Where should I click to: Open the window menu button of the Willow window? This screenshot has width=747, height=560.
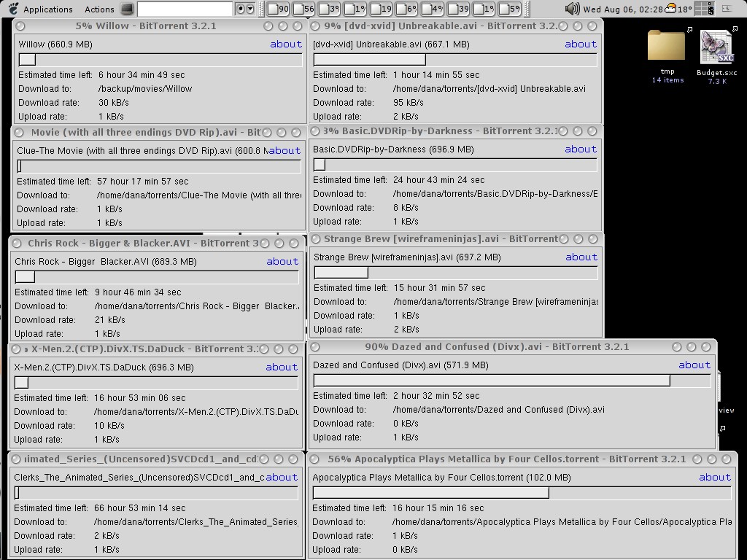[x=20, y=26]
